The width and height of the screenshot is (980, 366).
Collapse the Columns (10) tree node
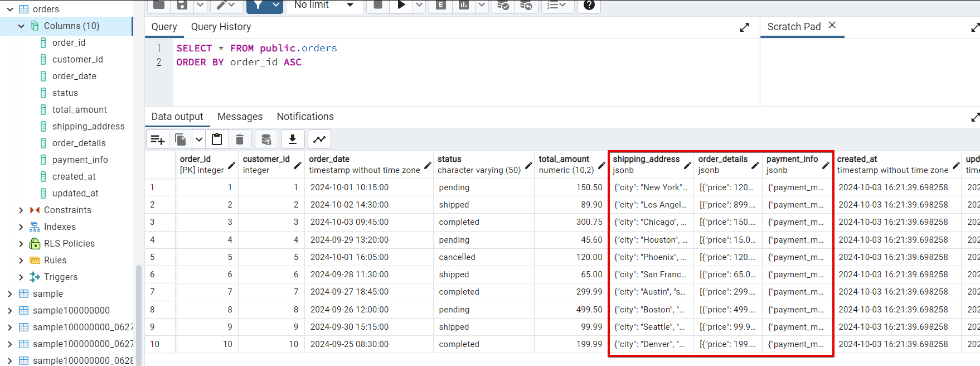[21, 26]
